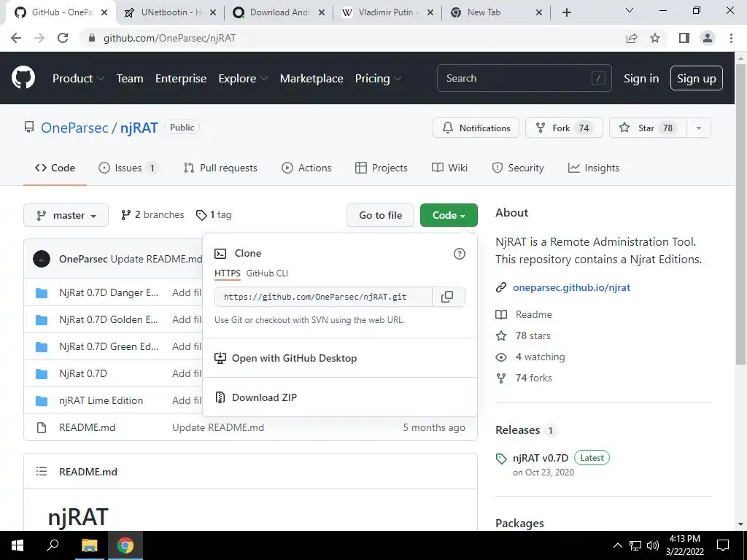The height and width of the screenshot is (560, 747).
Task: Click inside the GitHub Search field
Action: (524, 78)
